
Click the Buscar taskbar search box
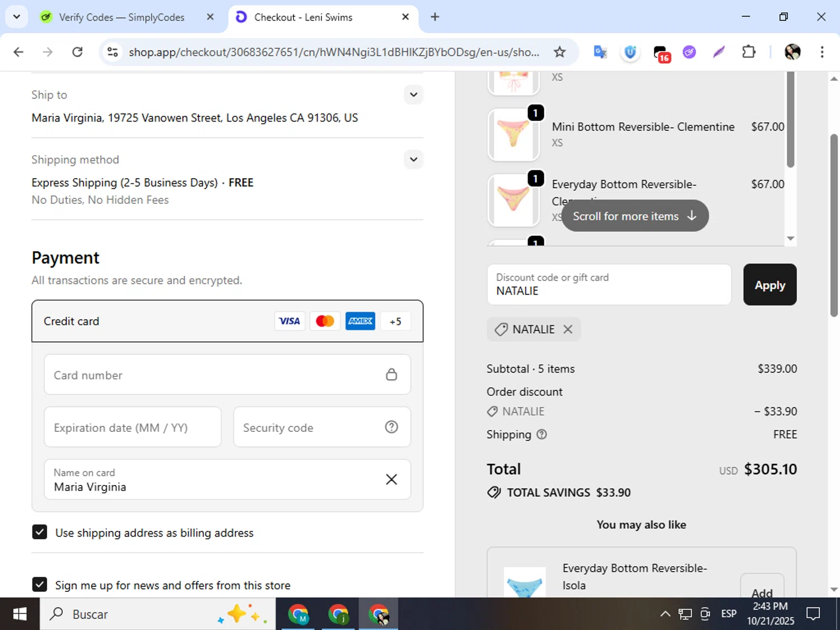pyautogui.click(x=158, y=614)
